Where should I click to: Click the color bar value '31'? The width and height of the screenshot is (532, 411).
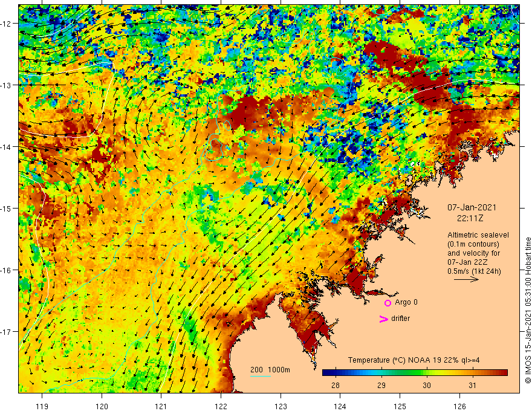472,385
